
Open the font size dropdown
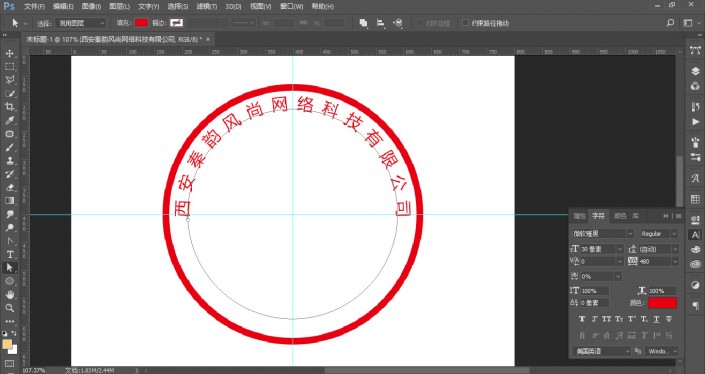(620, 249)
